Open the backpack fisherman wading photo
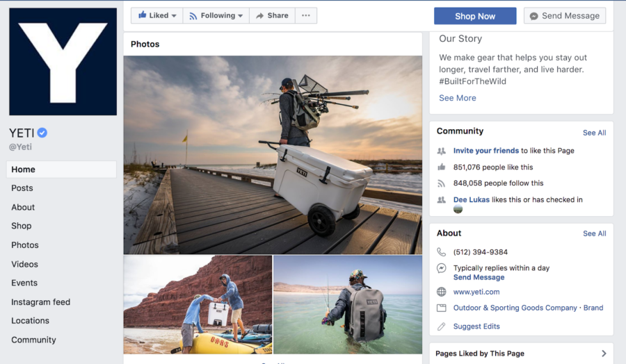626x364 pixels. [x=348, y=305]
